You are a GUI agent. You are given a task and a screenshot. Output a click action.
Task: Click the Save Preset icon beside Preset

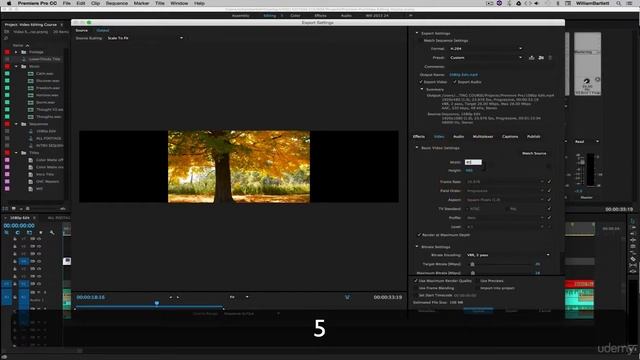click(x=531, y=58)
